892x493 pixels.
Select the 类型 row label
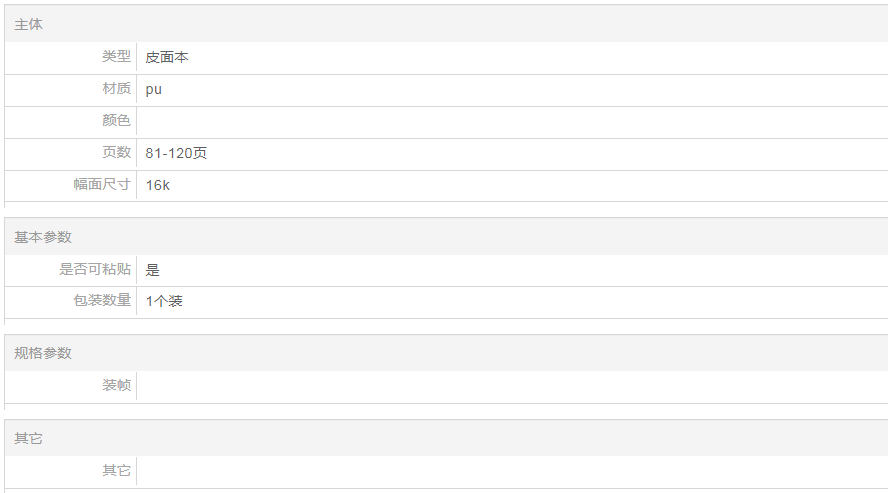[116, 57]
